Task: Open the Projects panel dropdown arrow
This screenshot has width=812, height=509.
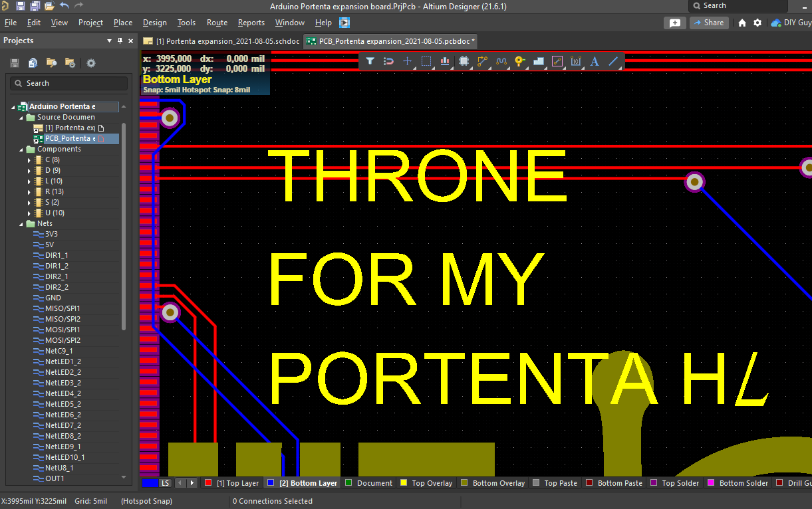Action: tap(110, 41)
